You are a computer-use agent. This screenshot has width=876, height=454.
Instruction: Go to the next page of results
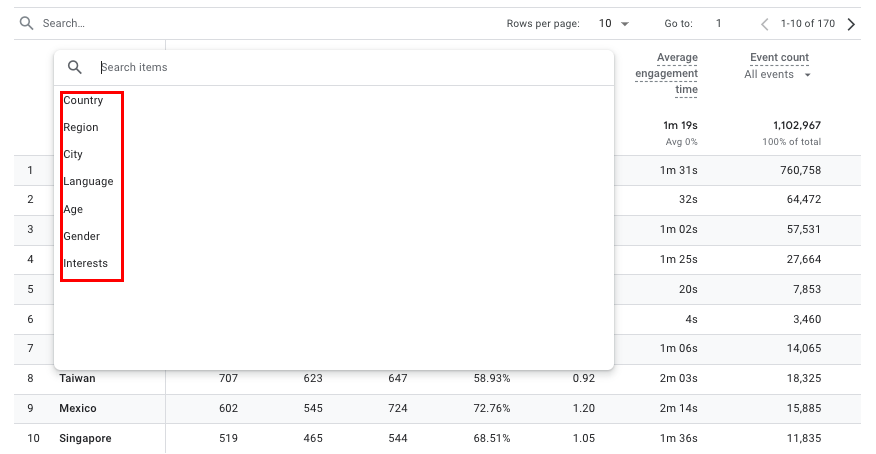click(851, 24)
